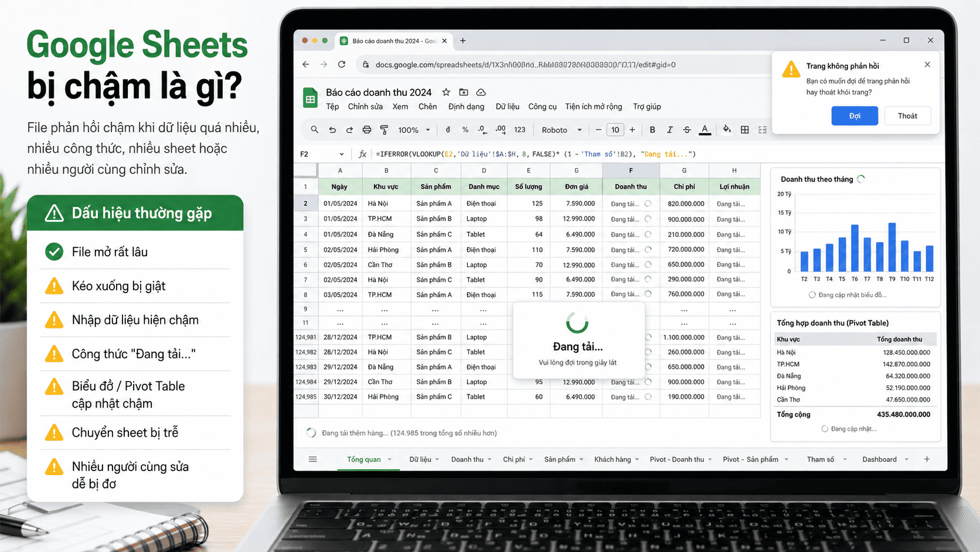Open the Định dạng menu

(x=466, y=107)
